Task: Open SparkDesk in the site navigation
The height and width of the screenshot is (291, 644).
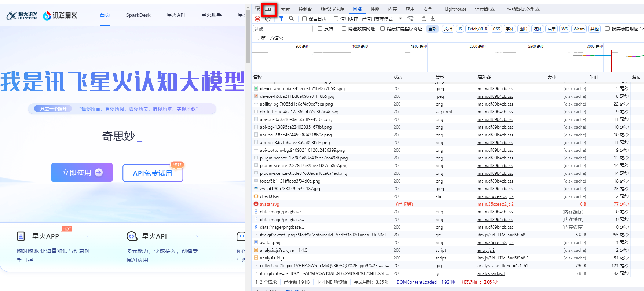Action: point(138,15)
